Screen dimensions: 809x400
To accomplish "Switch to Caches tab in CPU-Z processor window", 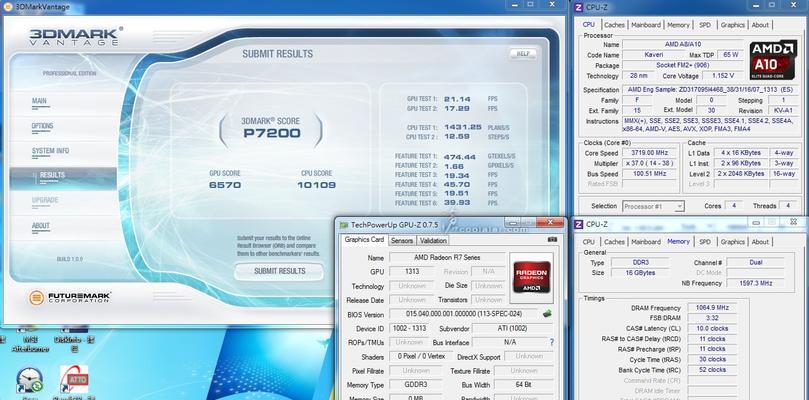I will tap(614, 25).
